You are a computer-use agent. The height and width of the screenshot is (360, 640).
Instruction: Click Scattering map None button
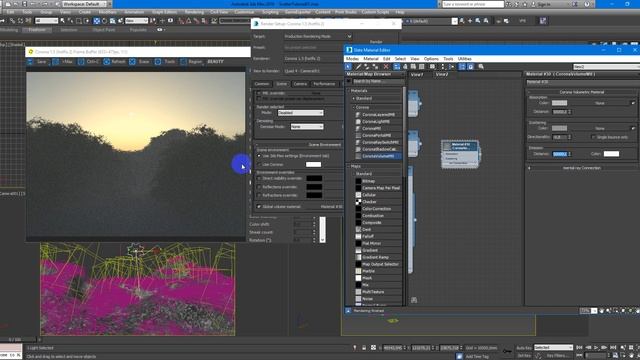tap(600, 129)
